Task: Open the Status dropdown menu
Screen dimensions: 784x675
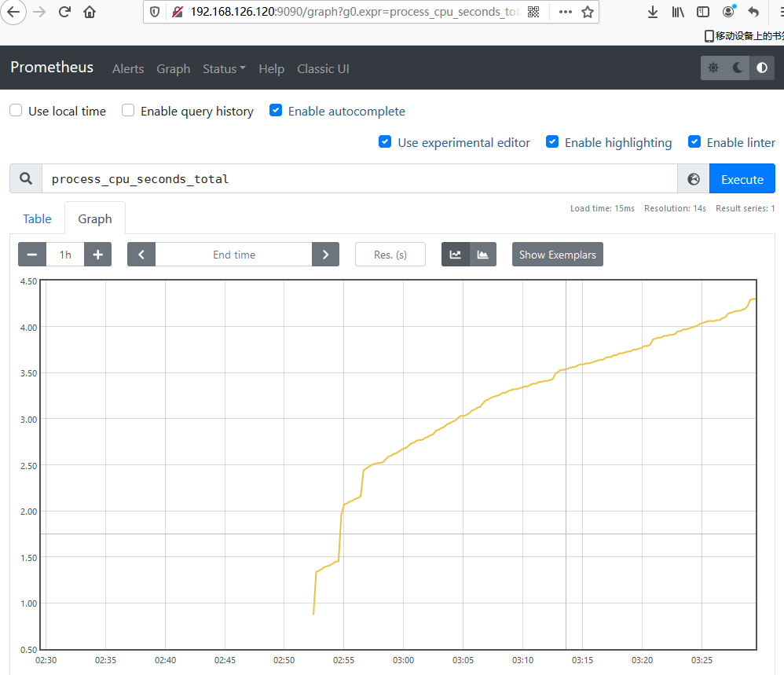Action: (223, 69)
